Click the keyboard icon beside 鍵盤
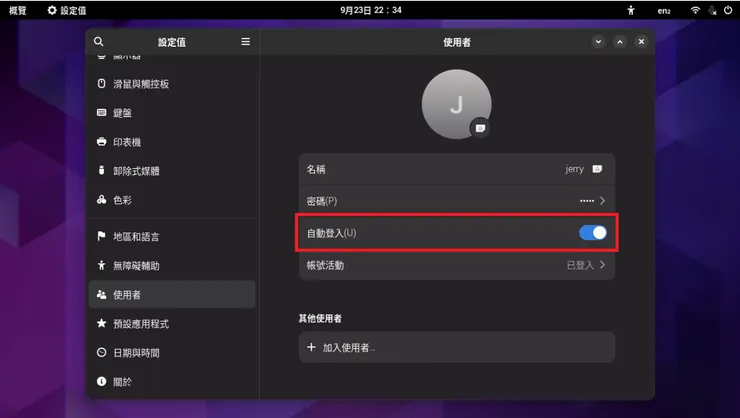Image resolution: width=740 pixels, height=418 pixels. [101, 112]
